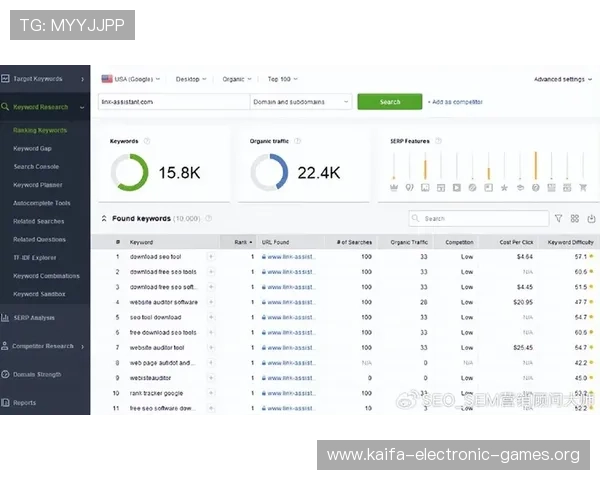Image resolution: width=600 pixels, height=480 pixels.
Task: Click the SERP Analysis sidebar icon
Action: click(x=6, y=318)
